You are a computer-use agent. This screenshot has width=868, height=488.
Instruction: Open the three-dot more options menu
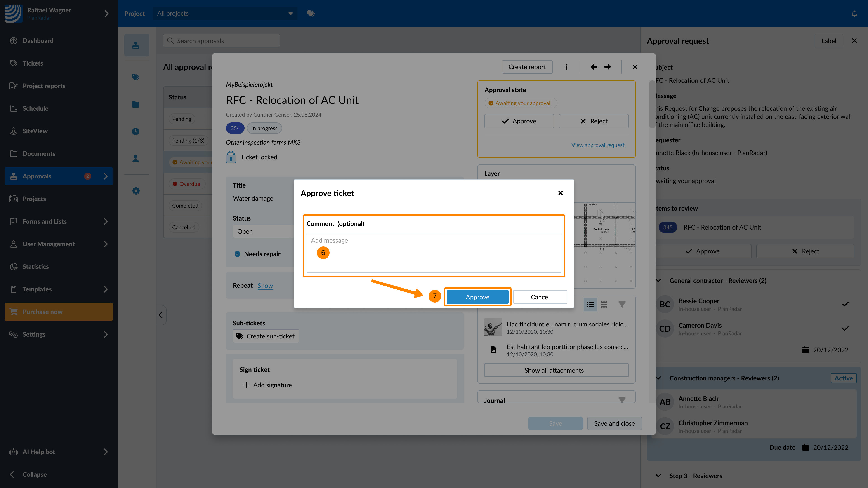point(566,67)
